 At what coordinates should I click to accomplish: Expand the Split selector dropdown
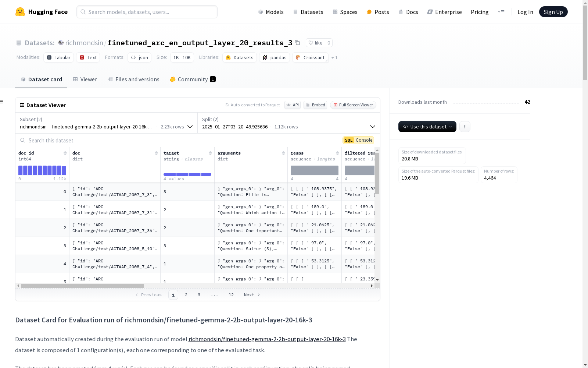tap(289, 123)
